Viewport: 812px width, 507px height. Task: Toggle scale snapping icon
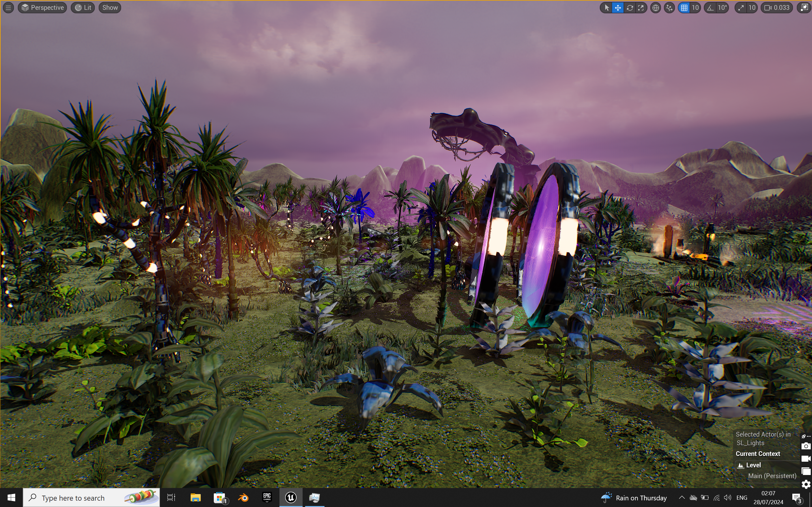pyautogui.click(x=741, y=8)
